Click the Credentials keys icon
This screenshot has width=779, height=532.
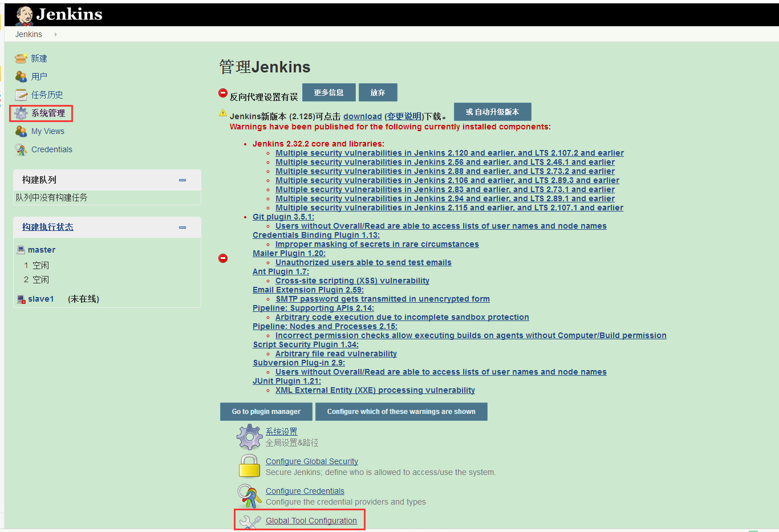click(21, 149)
